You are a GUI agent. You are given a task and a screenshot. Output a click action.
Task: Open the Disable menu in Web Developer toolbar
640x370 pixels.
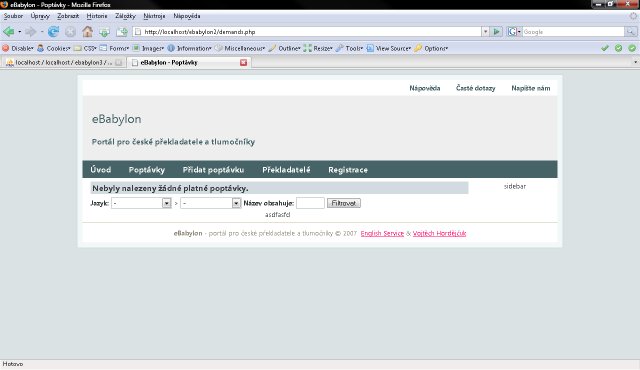pos(18,48)
